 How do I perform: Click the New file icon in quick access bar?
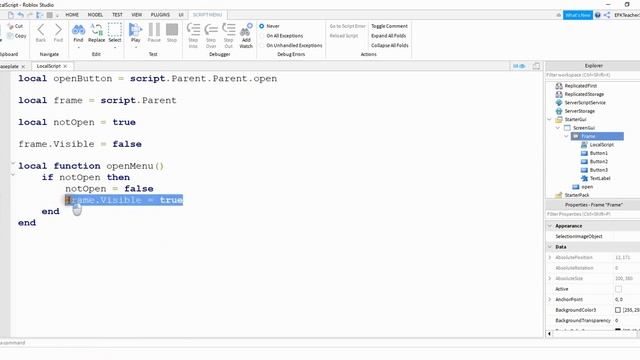click(x=11, y=15)
